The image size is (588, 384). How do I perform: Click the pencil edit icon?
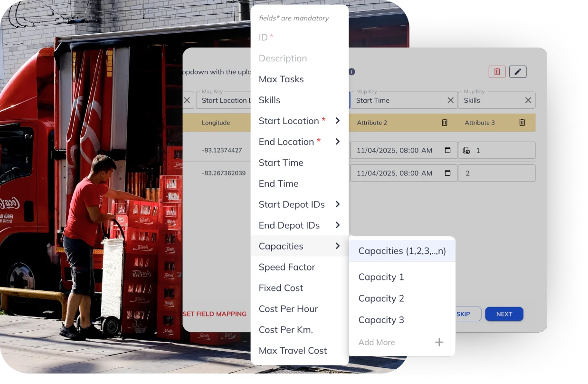pos(518,72)
